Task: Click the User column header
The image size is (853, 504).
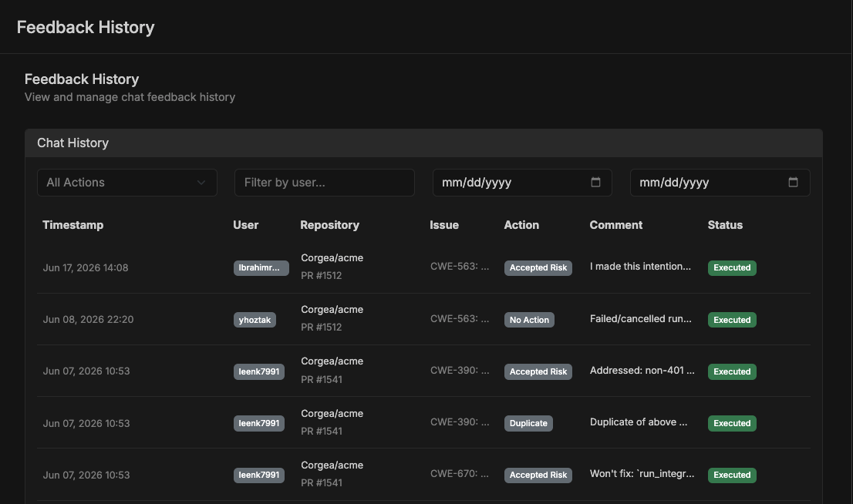Action: pyautogui.click(x=246, y=225)
